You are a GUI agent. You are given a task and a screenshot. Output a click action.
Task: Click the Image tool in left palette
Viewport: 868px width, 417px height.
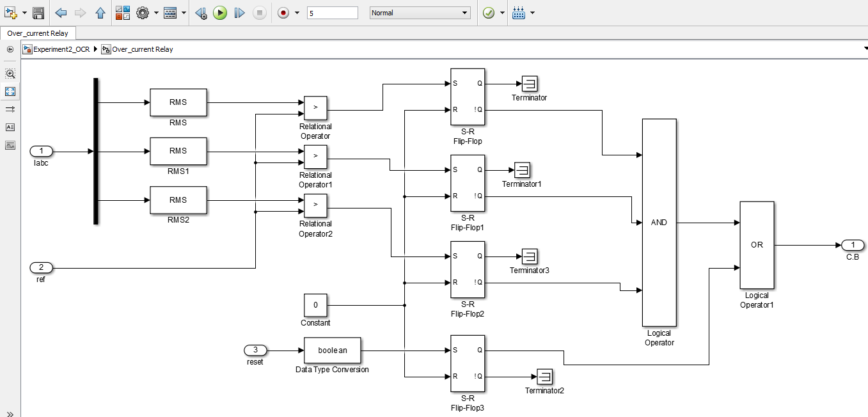[x=10, y=145]
